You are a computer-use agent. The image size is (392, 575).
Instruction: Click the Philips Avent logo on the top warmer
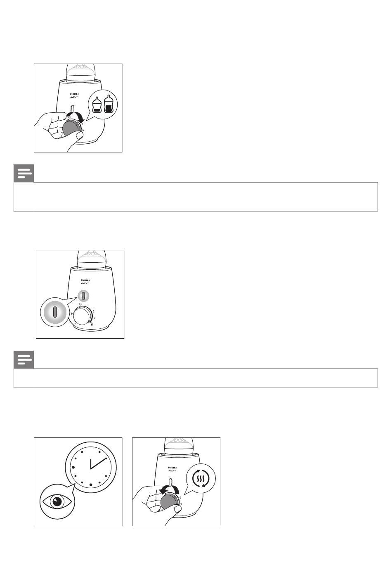[73, 95]
